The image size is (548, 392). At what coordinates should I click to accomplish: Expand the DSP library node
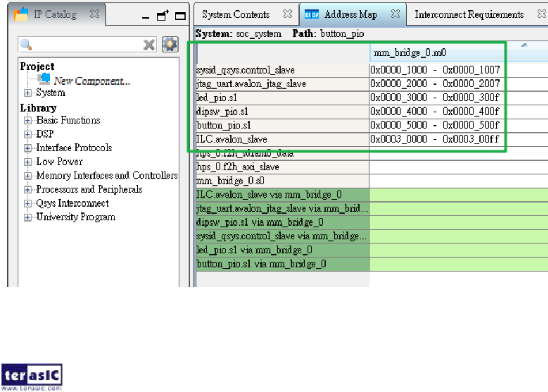point(28,134)
